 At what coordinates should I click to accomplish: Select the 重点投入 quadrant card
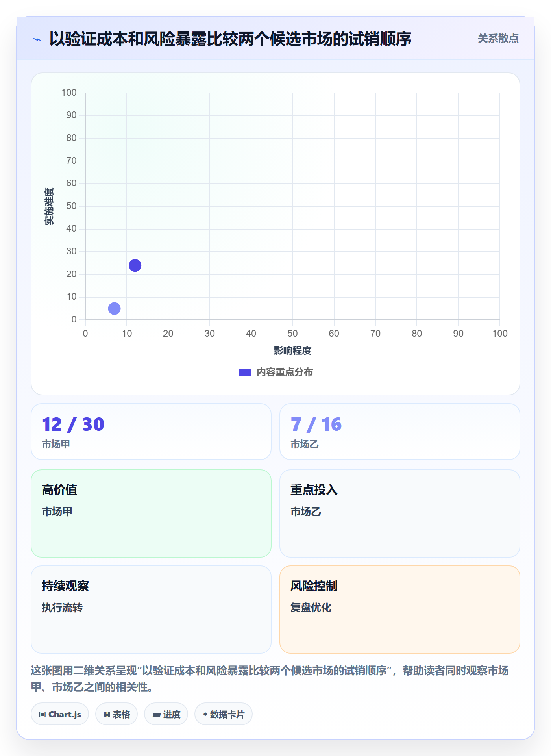point(399,513)
